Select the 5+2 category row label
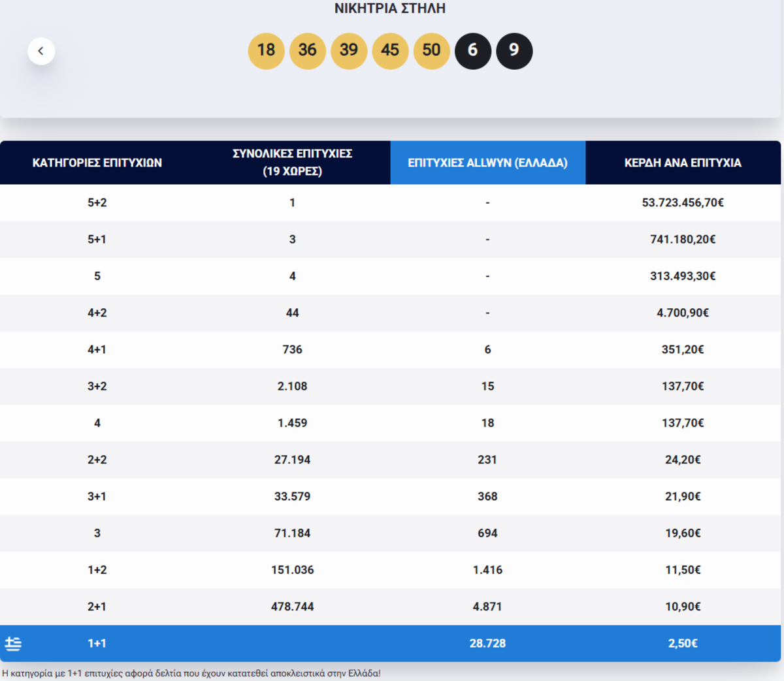The width and height of the screenshot is (784, 681). click(x=97, y=202)
